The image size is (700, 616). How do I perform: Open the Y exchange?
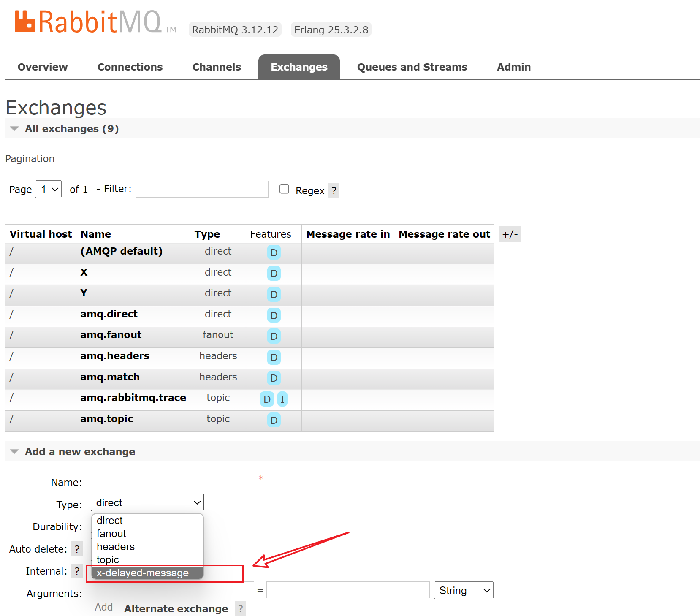tap(84, 293)
